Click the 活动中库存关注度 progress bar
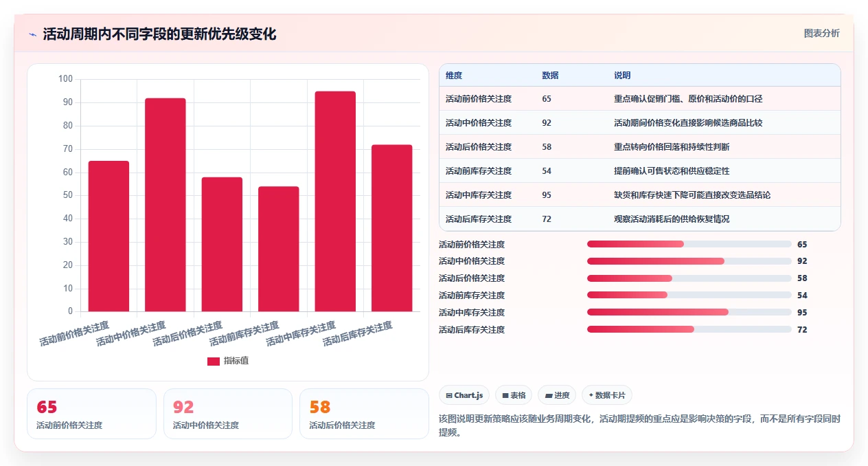Viewport: 868px width, 466px height. [689, 313]
